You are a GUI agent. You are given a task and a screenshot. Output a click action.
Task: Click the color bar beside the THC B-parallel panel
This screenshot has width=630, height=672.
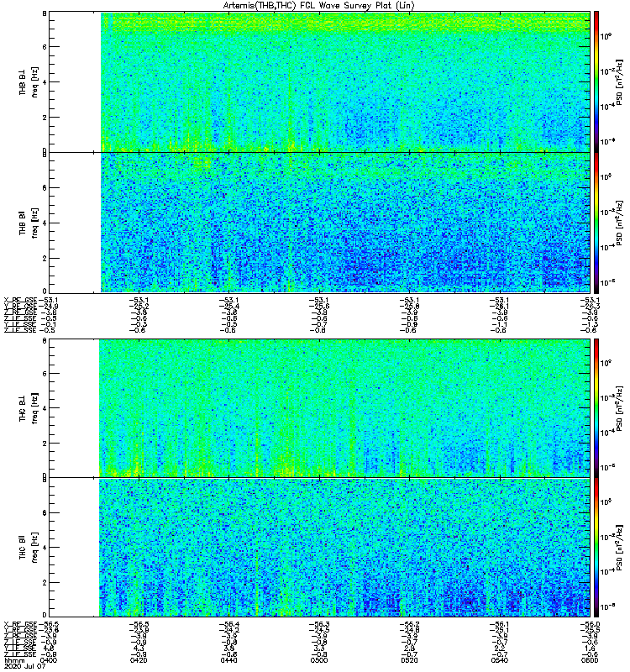(596, 548)
